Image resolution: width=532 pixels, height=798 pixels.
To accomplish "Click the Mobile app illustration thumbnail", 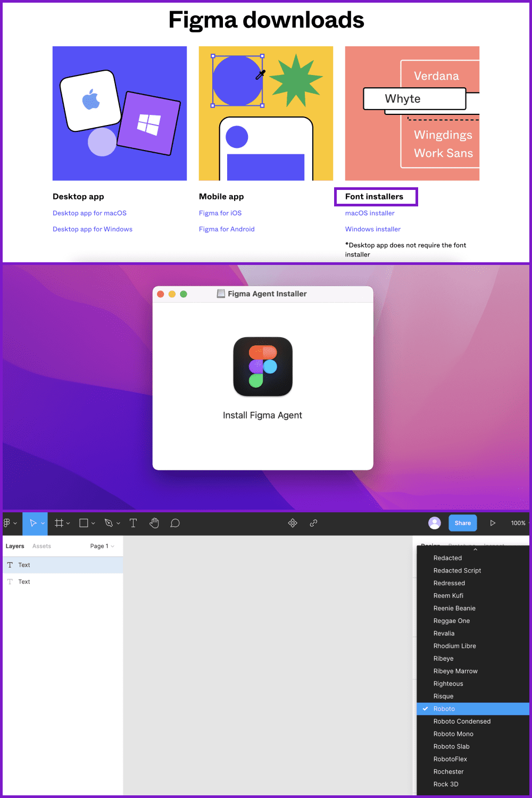I will (x=266, y=113).
